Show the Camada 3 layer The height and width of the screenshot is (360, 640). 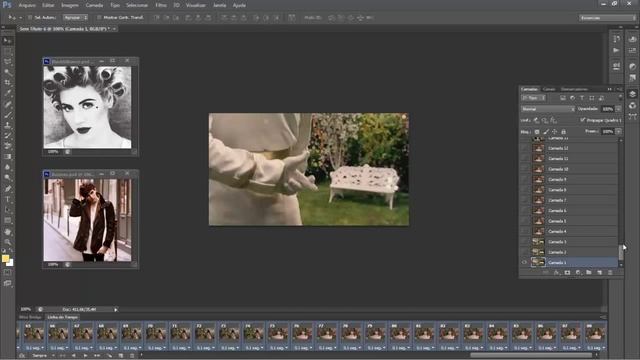click(x=524, y=242)
